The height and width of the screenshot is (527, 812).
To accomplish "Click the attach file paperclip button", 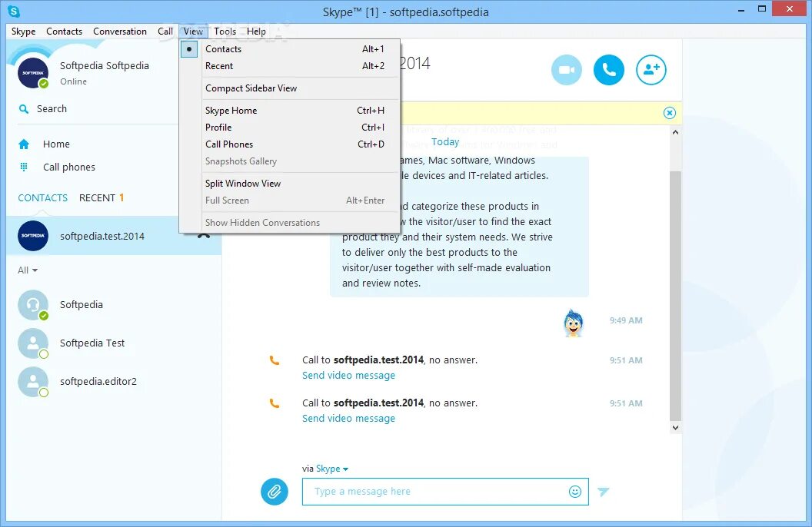I will tap(275, 492).
